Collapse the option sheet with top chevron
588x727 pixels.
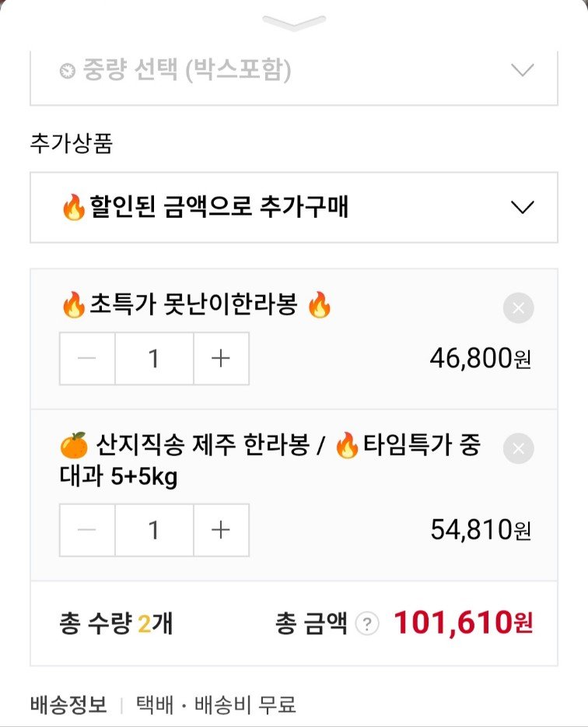[293, 23]
